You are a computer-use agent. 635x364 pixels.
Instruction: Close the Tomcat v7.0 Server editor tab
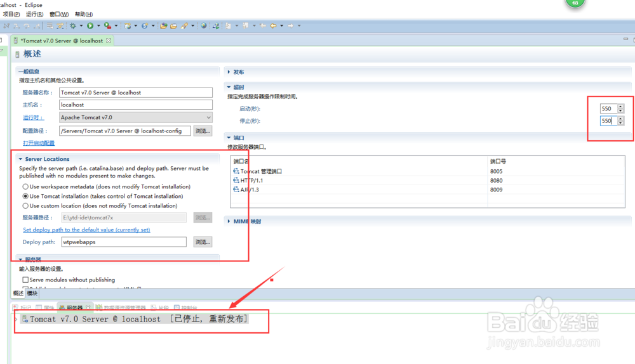coord(109,41)
